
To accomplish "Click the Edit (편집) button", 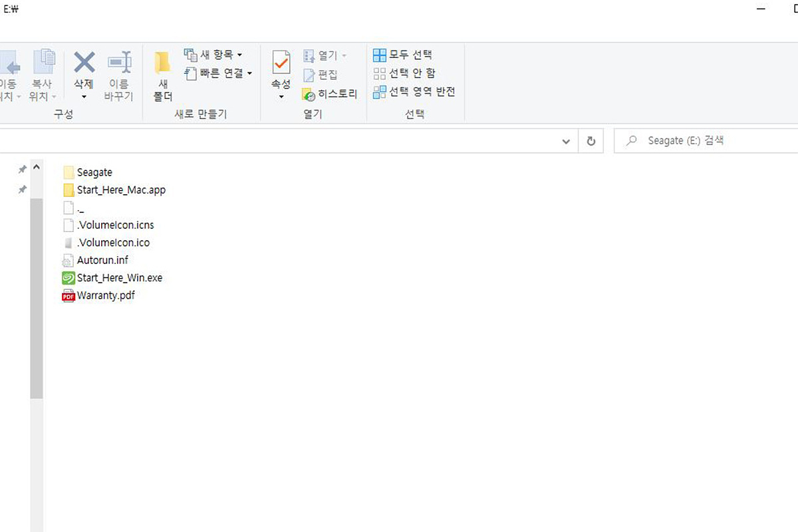I will [321, 74].
